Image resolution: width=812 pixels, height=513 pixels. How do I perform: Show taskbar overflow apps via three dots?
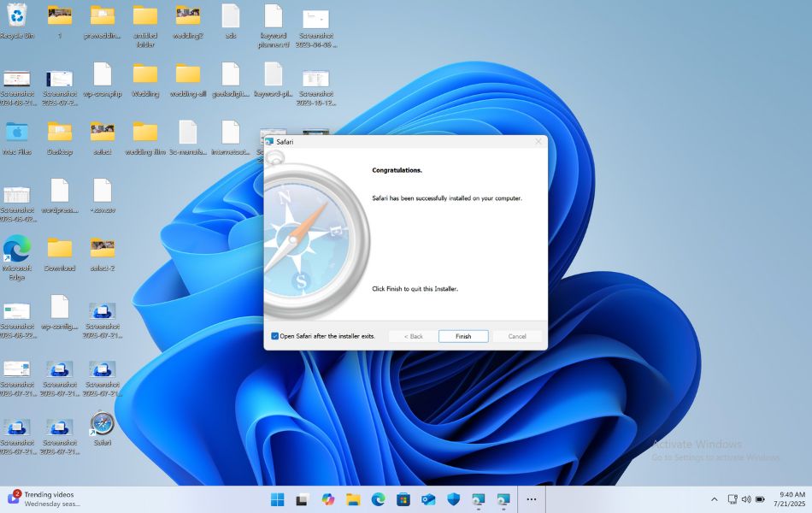[531, 499]
